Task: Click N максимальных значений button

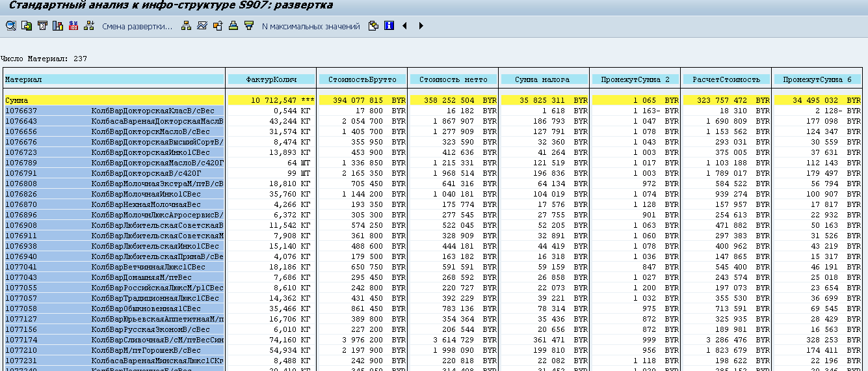Action: (310, 27)
